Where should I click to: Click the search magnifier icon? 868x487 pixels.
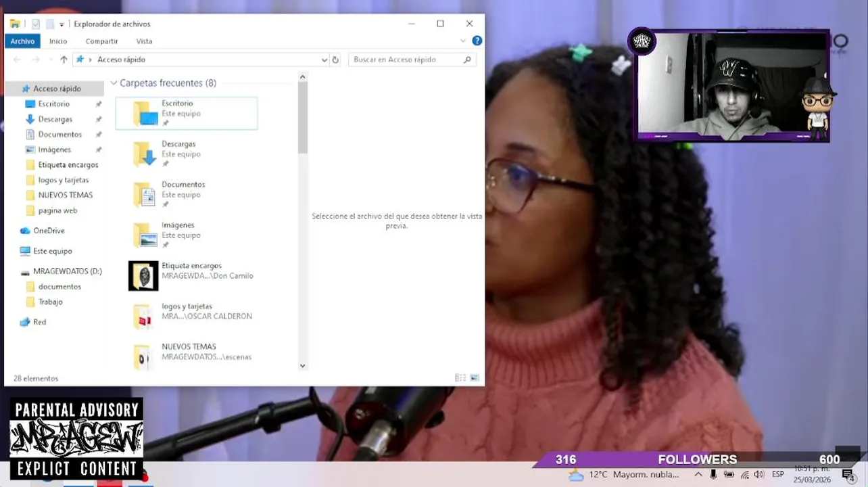click(467, 60)
